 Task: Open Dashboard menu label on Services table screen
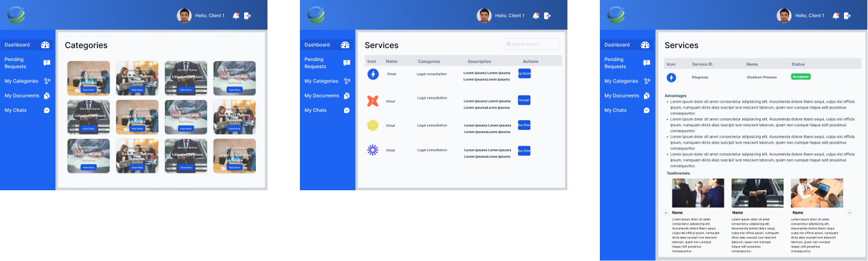pyautogui.click(x=317, y=45)
